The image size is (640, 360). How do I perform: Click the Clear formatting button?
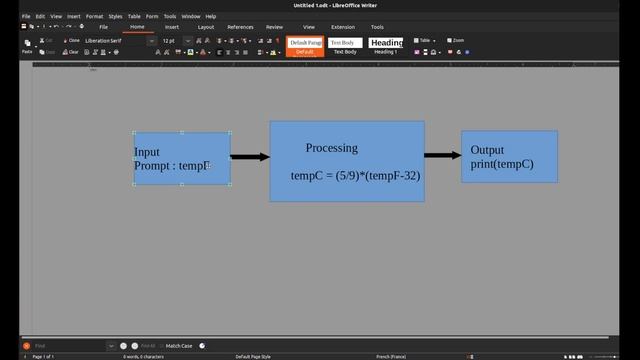pos(70,52)
